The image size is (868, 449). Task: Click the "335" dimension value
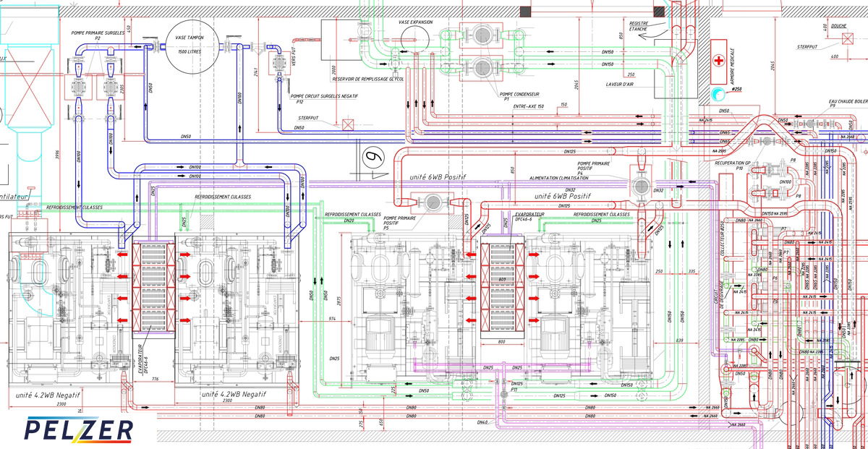[x=692, y=271]
